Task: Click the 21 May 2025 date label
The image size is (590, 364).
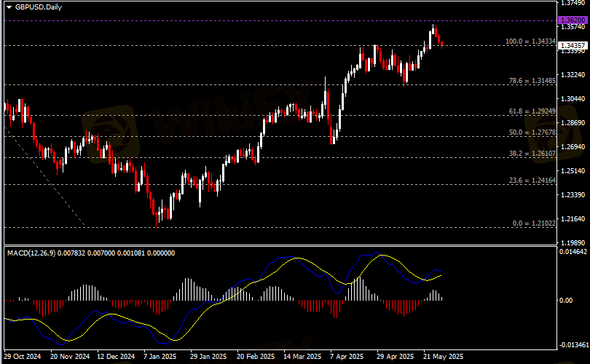Action: 444,357
